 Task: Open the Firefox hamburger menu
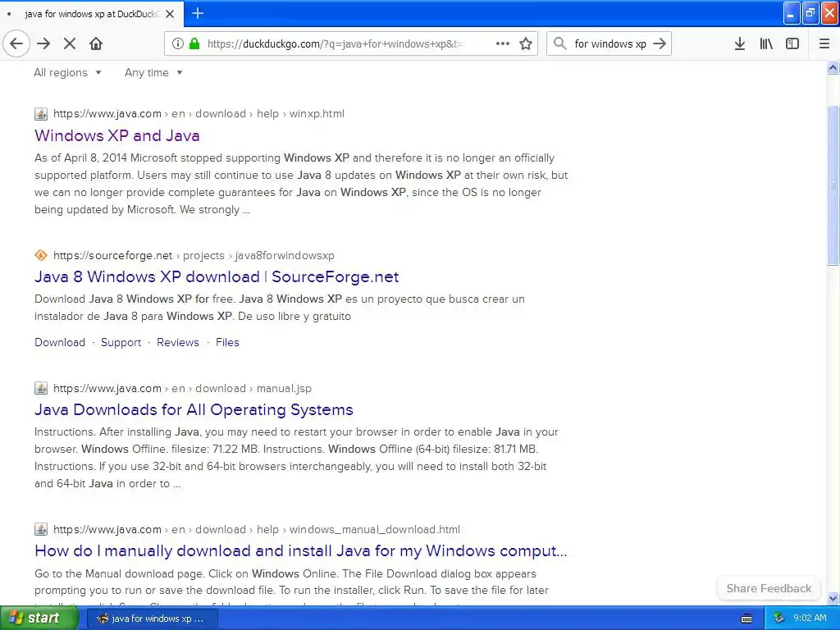824,43
